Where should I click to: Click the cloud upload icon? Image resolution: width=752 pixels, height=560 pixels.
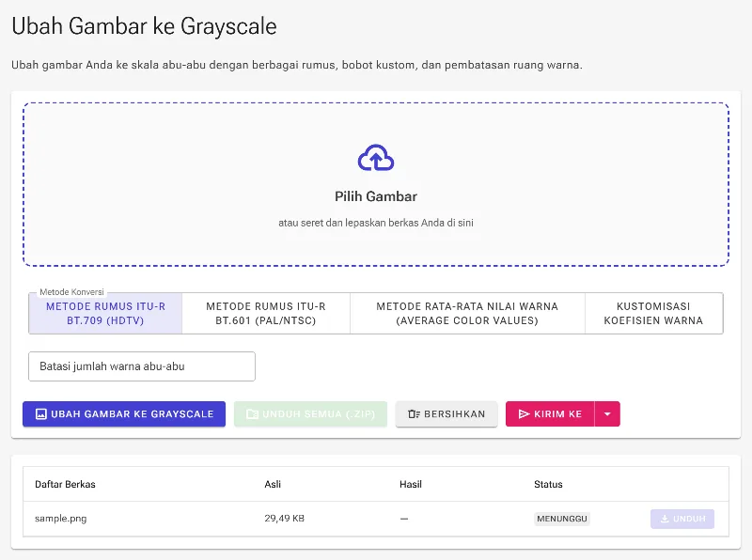(x=376, y=158)
